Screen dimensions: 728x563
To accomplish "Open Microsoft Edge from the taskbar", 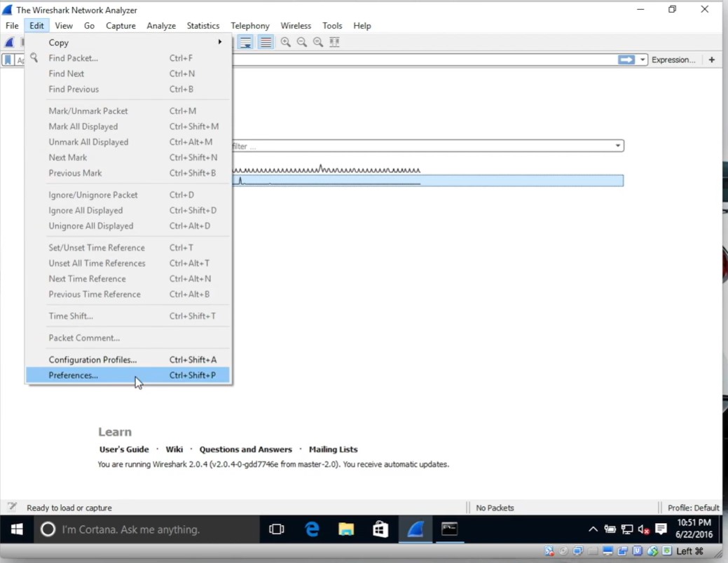I will point(313,529).
